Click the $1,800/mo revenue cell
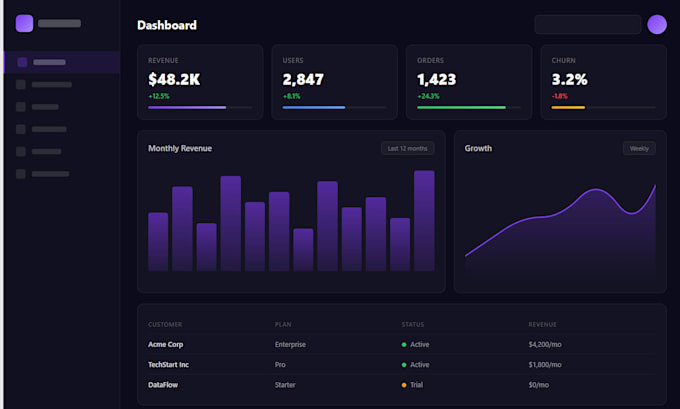Viewport: 680px width, 409px height. pyautogui.click(x=545, y=365)
